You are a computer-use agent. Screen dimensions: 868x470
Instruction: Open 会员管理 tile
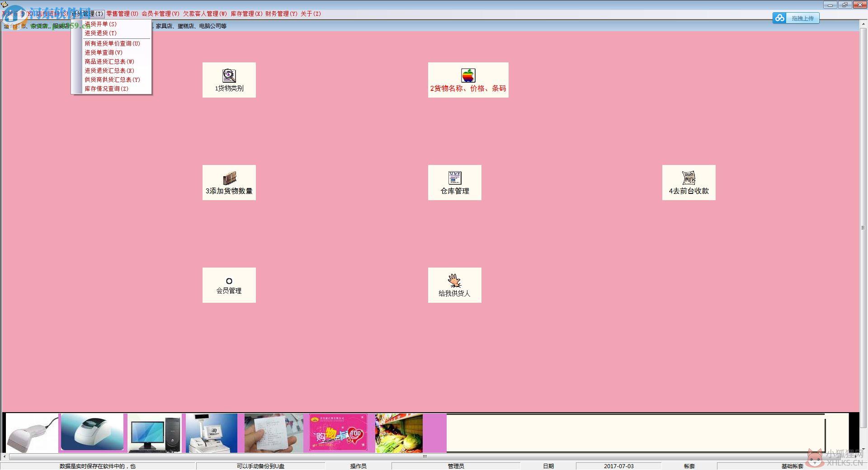[229, 285]
